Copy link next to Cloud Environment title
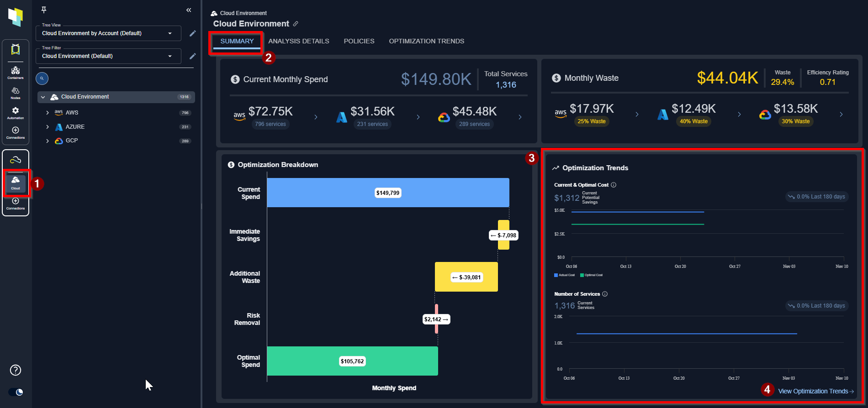Image resolution: width=868 pixels, height=408 pixels. [296, 24]
